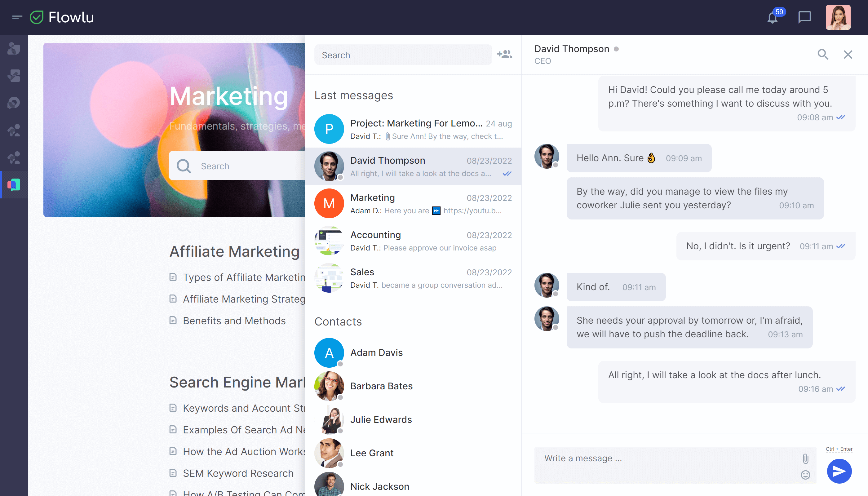
Task: Open Julie Edwards contact profile
Action: point(382,419)
